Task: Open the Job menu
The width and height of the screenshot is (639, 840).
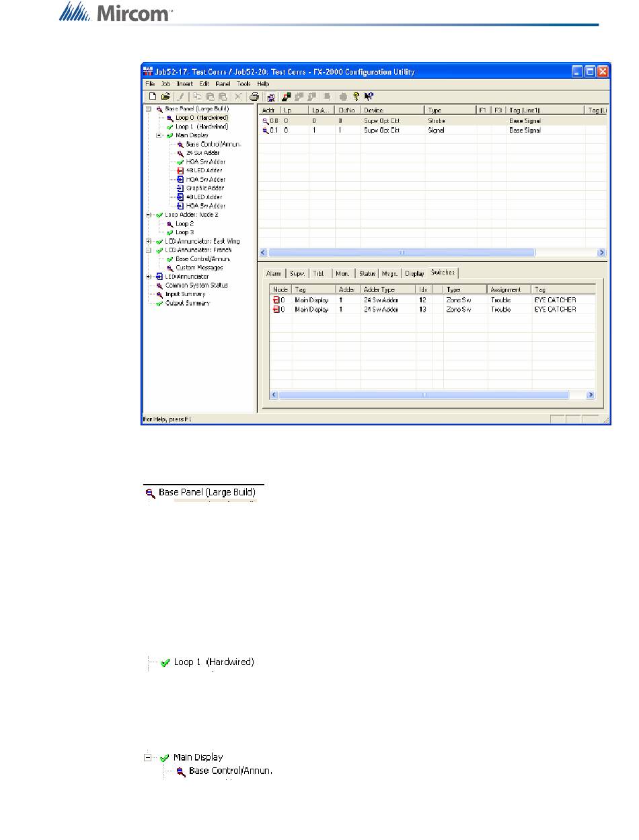Action: coord(165,83)
